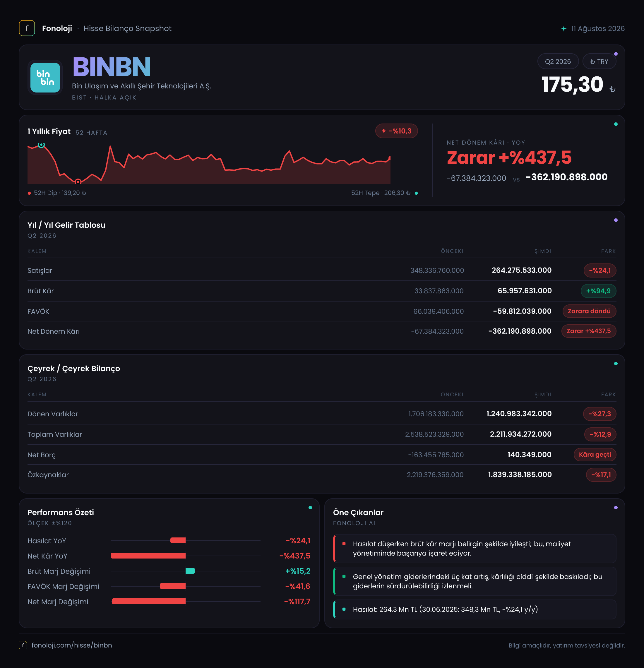Click the -%117,7 Net Marj value
This screenshot has width=644, height=668.
(x=297, y=602)
